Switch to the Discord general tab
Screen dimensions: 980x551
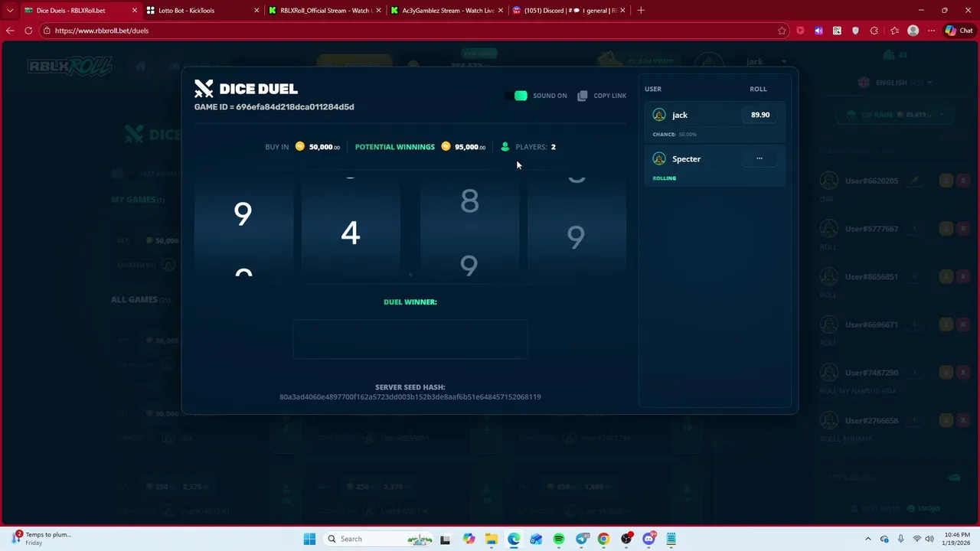tap(570, 11)
